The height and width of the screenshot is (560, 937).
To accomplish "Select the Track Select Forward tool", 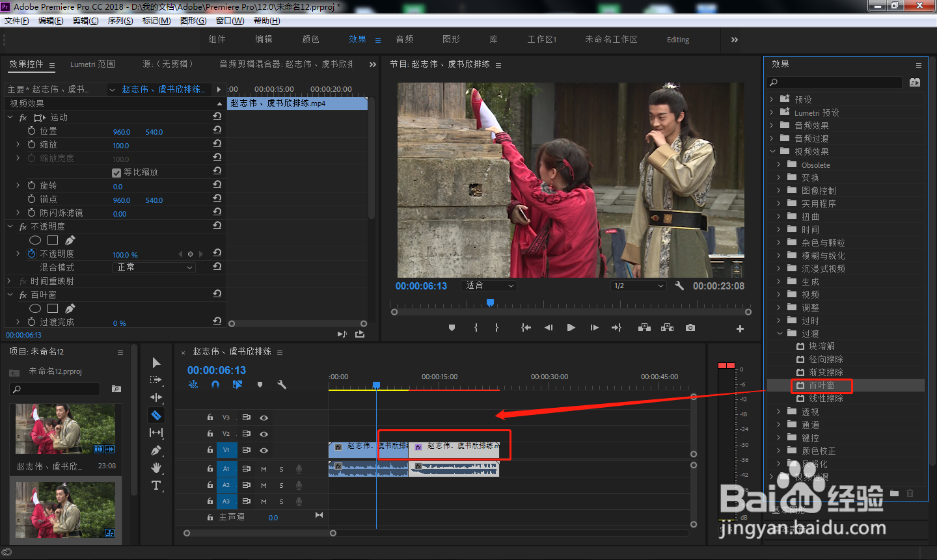I will pos(156,380).
